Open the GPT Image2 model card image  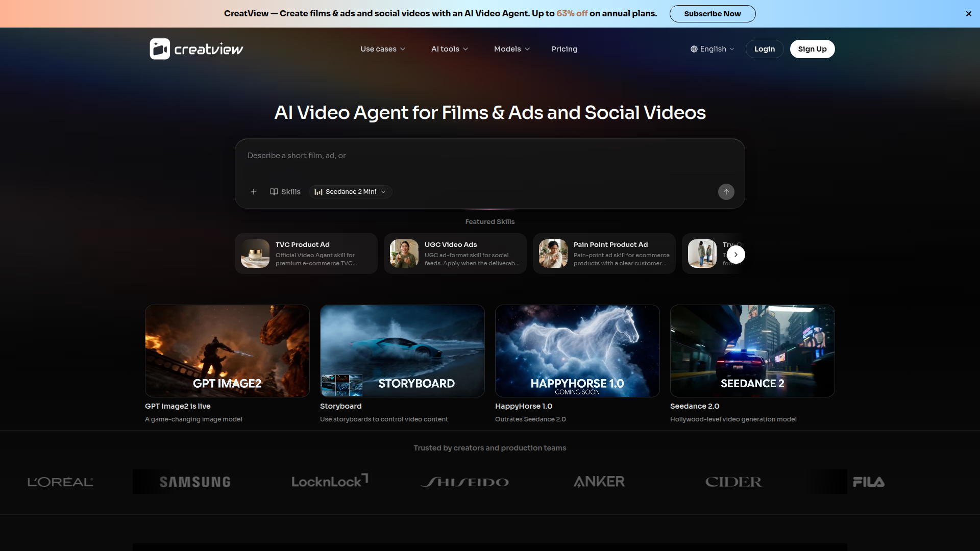point(227,351)
